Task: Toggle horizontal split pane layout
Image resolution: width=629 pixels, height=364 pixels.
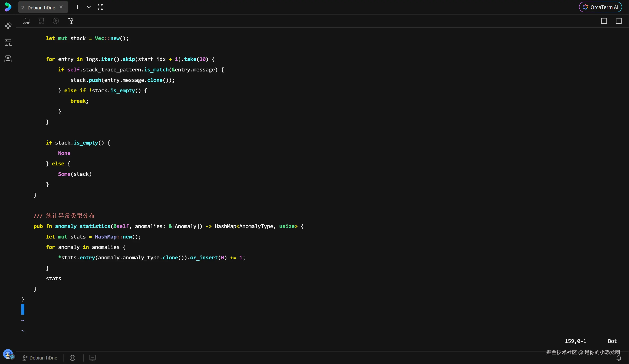Action: [619, 21]
